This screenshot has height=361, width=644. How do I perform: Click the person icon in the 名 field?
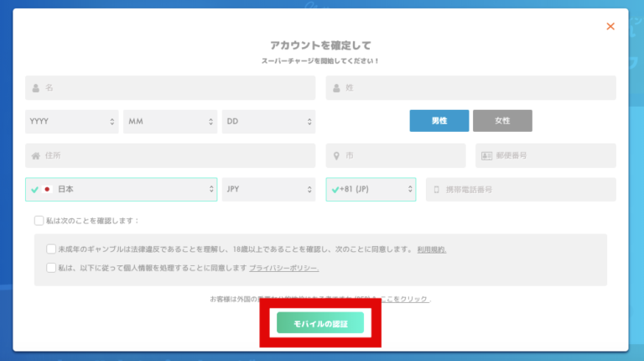tap(36, 88)
